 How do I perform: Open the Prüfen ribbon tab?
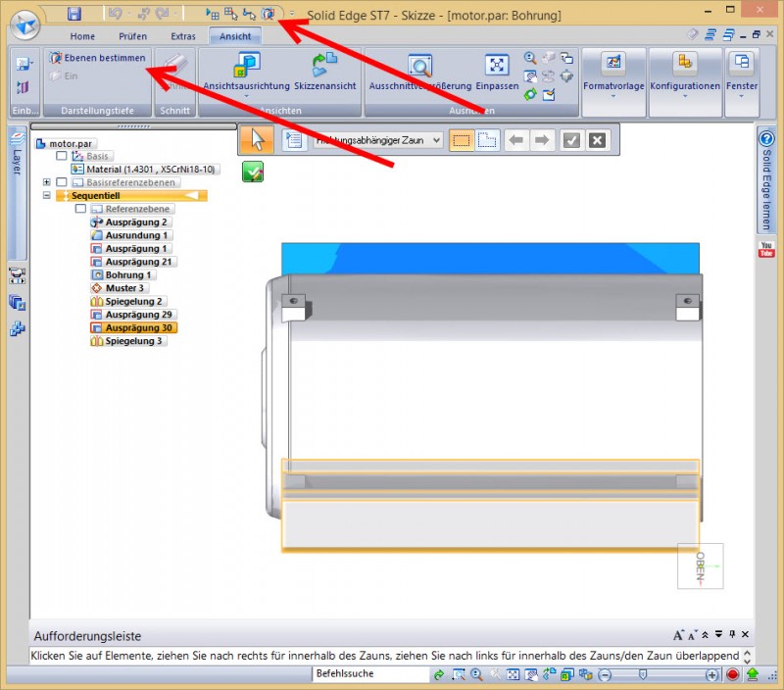point(132,36)
